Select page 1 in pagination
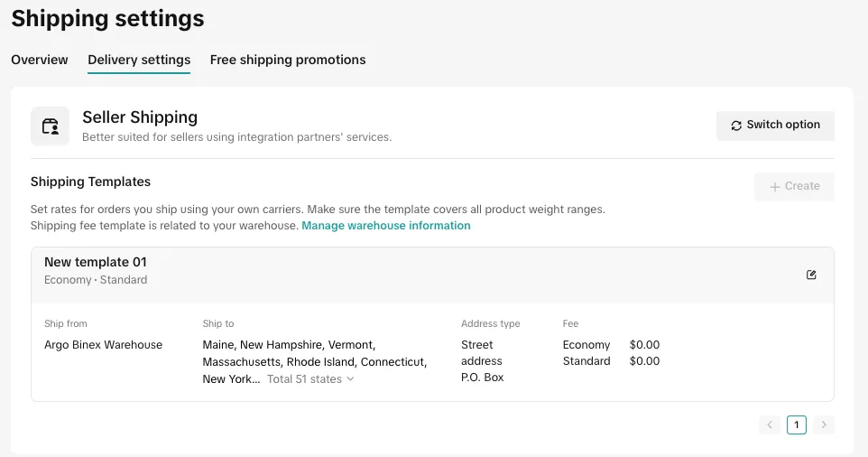Screen dimensions: 868x457 click(x=796, y=424)
